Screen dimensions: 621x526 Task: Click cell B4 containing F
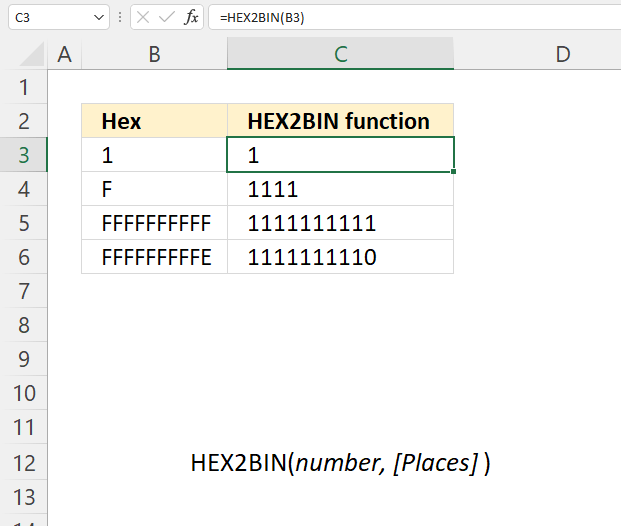(154, 189)
